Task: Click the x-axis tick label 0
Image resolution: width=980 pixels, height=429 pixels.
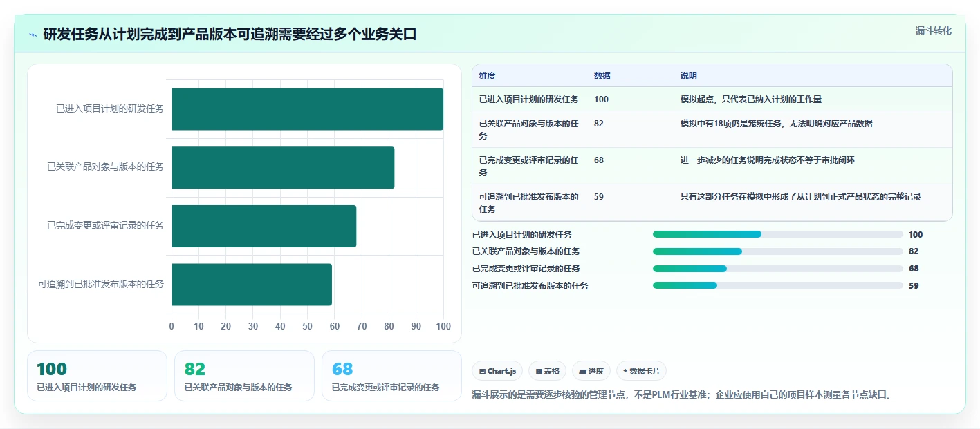Action: 172,326
